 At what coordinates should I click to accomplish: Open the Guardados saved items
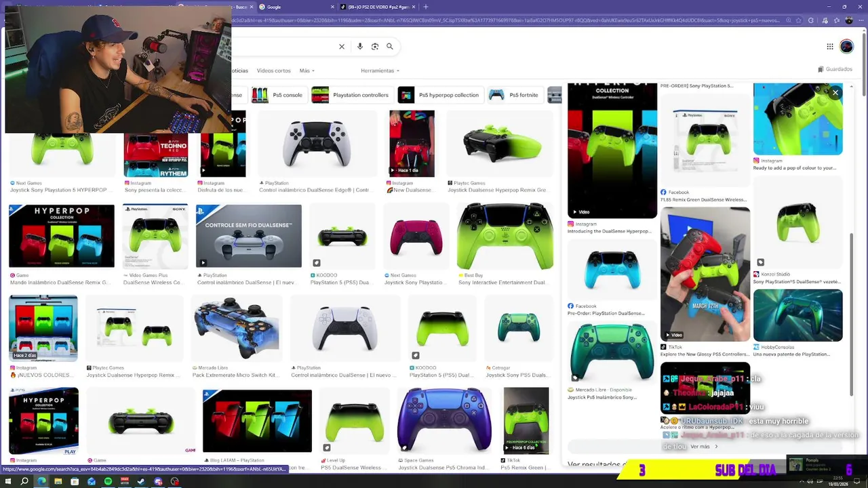pos(835,69)
